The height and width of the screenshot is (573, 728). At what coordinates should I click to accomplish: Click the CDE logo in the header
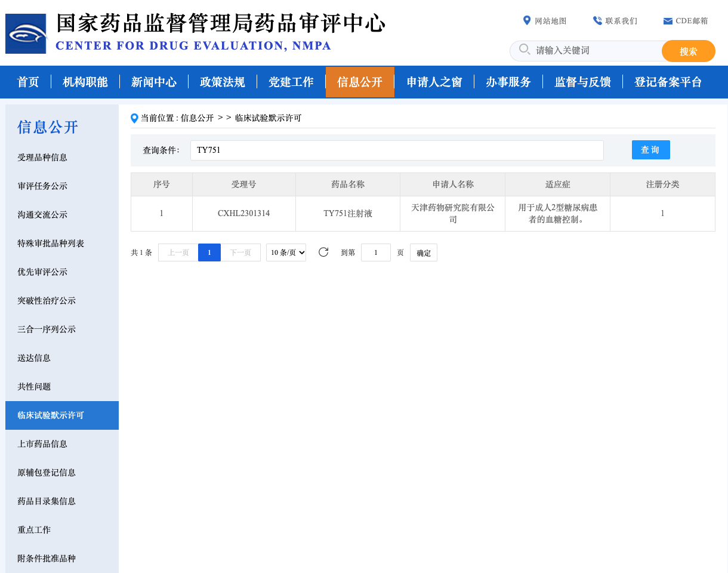pos(26,33)
